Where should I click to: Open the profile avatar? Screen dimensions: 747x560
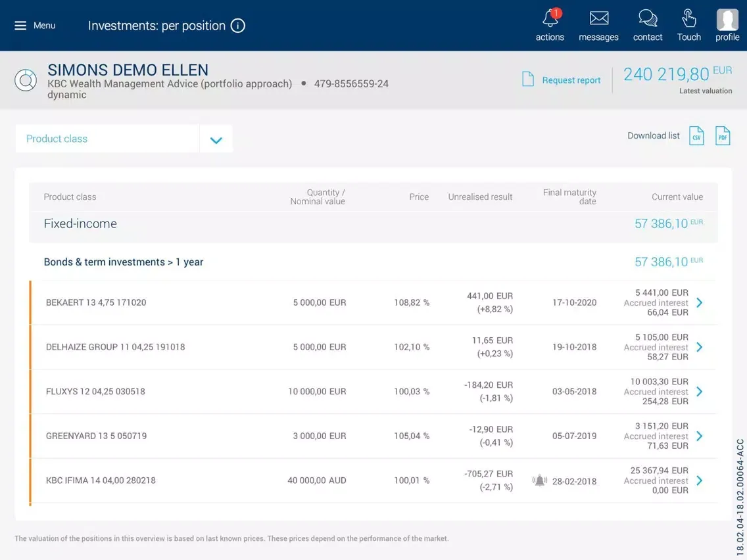tap(727, 19)
